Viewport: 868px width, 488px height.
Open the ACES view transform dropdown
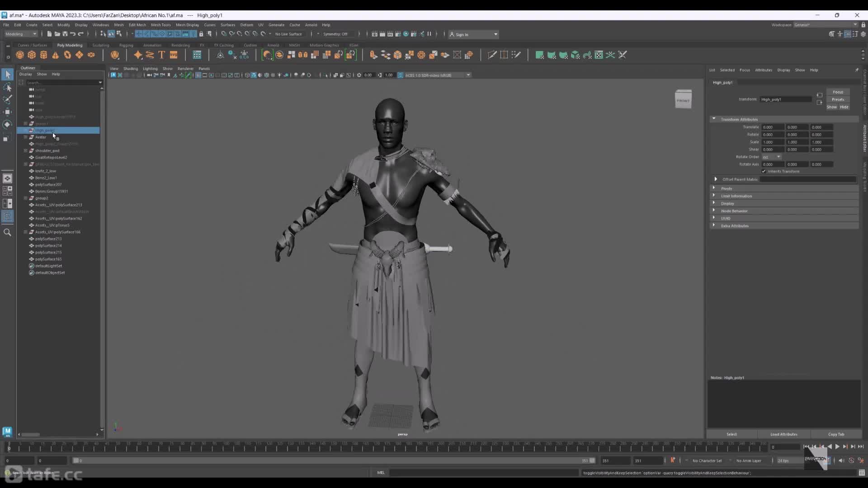point(437,75)
